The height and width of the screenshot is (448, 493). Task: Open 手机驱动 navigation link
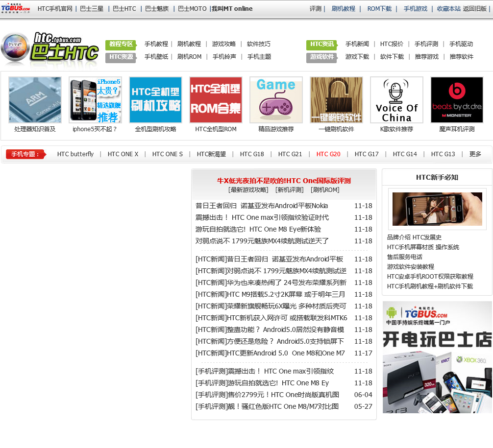coord(461,44)
